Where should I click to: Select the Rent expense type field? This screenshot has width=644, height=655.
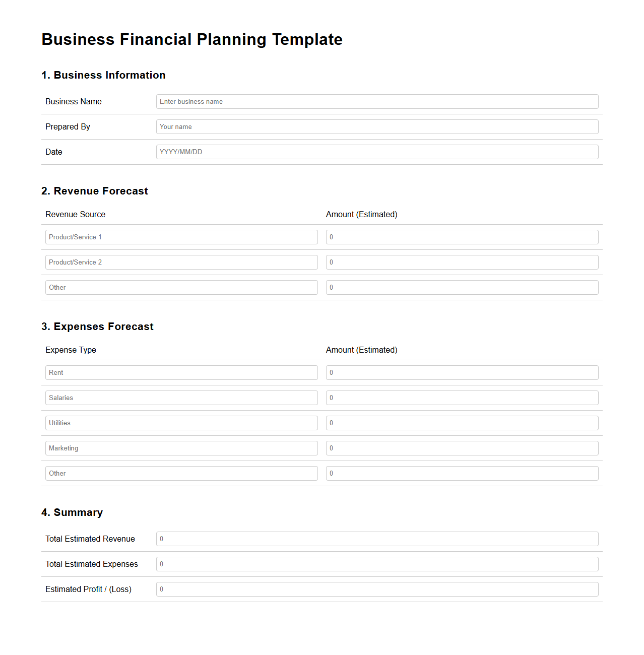coord(181,372)
